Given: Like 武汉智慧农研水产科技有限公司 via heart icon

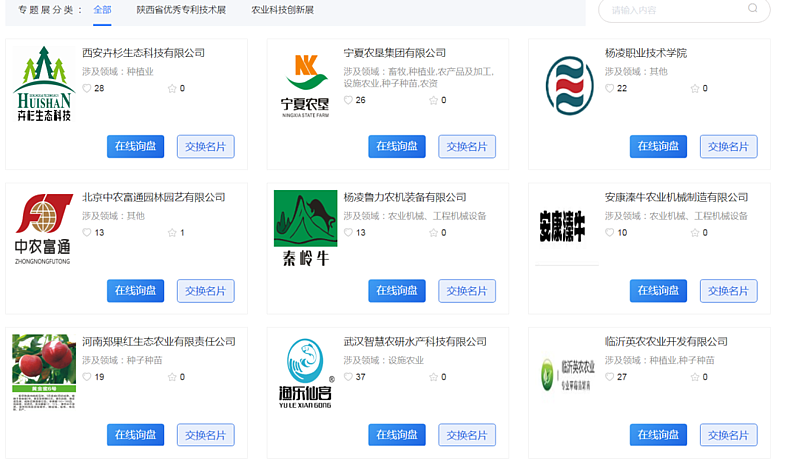Looking at the screenshot, I should tap(348, 377).
